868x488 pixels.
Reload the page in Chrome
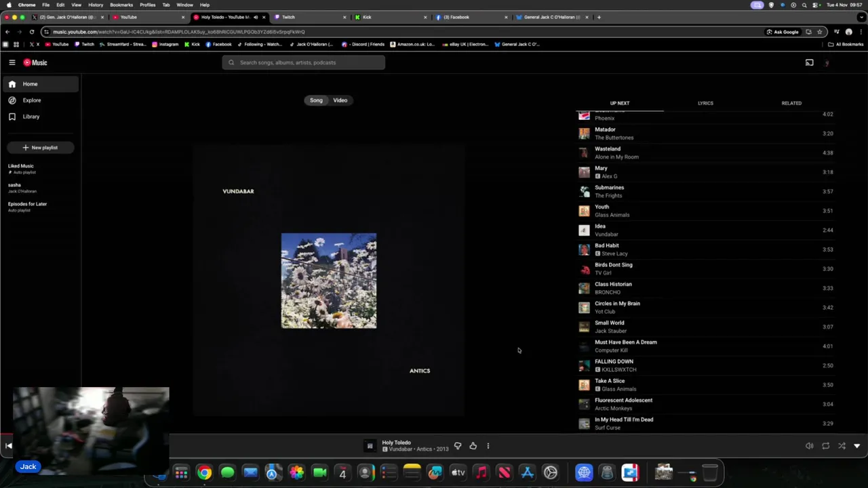[31, 32]
